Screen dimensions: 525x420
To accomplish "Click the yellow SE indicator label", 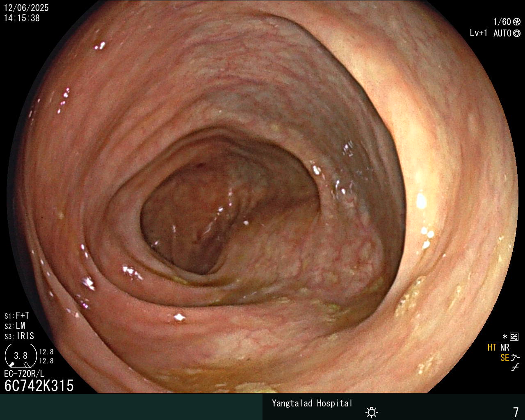I will coord(505,358).
